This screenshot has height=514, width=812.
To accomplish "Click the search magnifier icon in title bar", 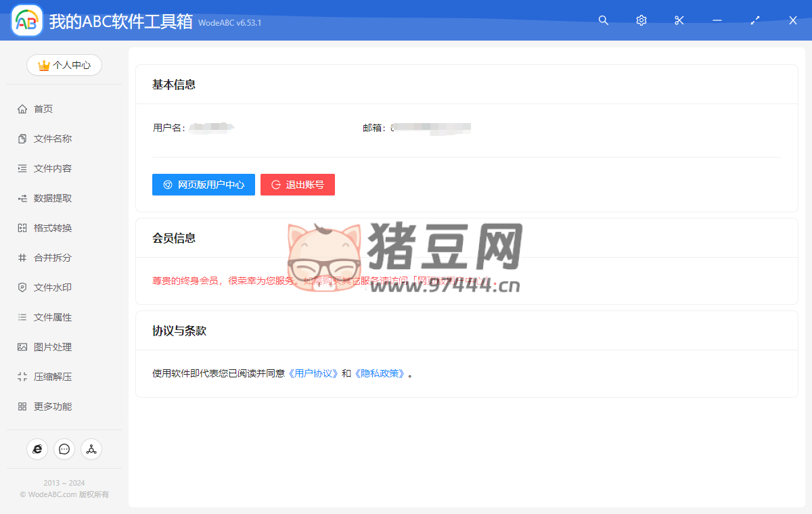I will pos(604,20).
